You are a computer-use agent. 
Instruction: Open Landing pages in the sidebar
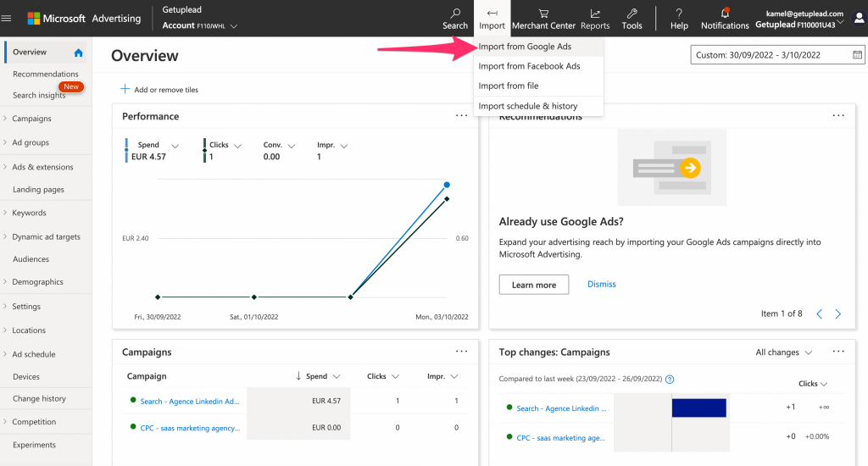(38, 189)
